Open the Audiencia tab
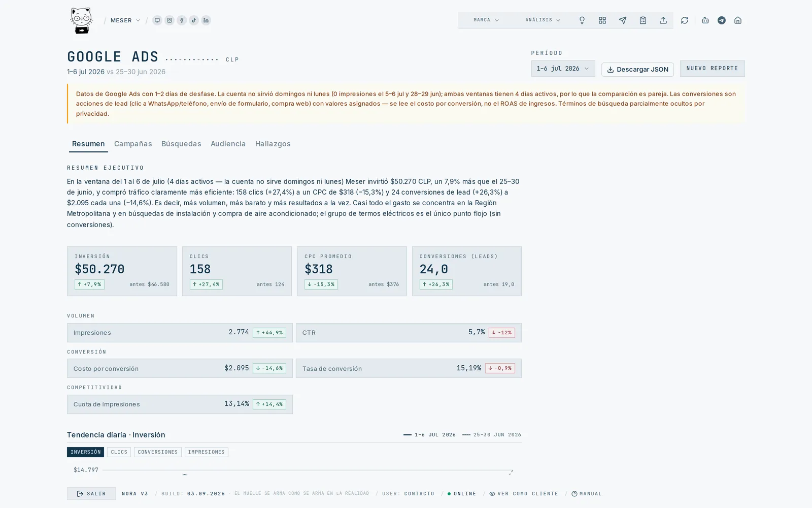Viewport: 812px width, 508px height. point(228,144)
